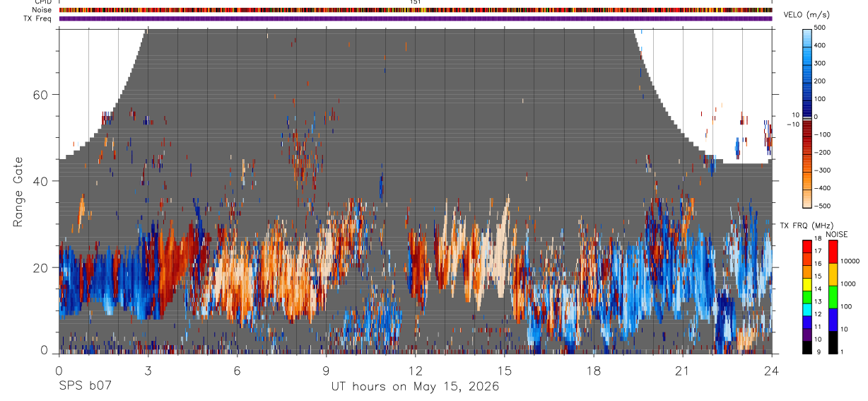Click the '21' UT hour tick label

(682, 371)
